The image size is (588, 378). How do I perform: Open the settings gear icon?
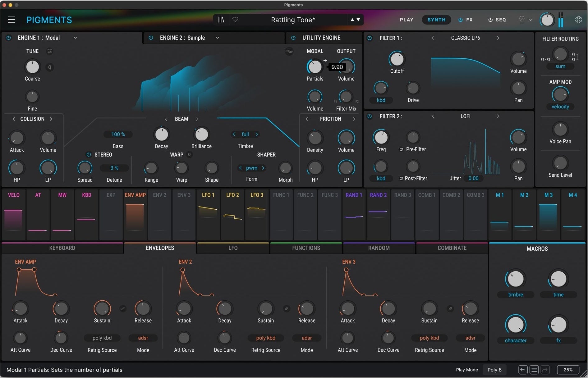coord(578,20)
